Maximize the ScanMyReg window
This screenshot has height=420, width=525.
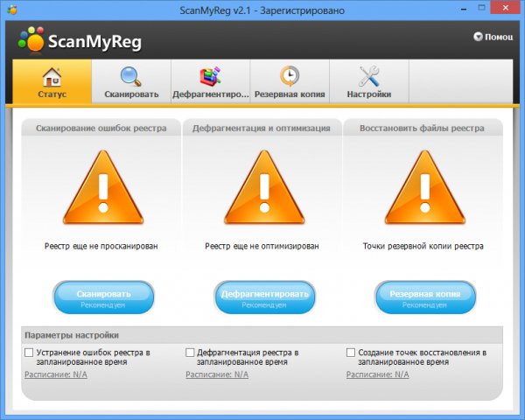pos(481,8)
